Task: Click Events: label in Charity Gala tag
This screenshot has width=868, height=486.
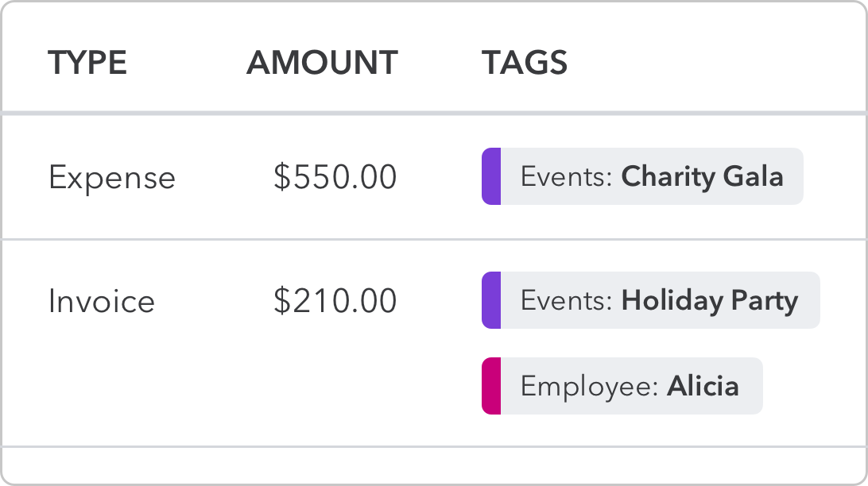Action: pyautogui.click(x=566, y=177)
